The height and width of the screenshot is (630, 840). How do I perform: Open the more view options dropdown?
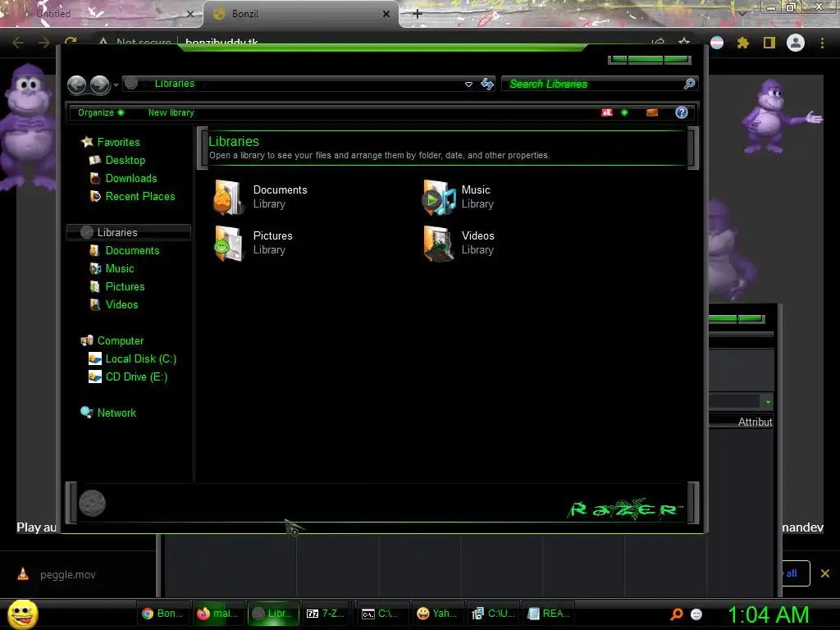coord(624,112)
